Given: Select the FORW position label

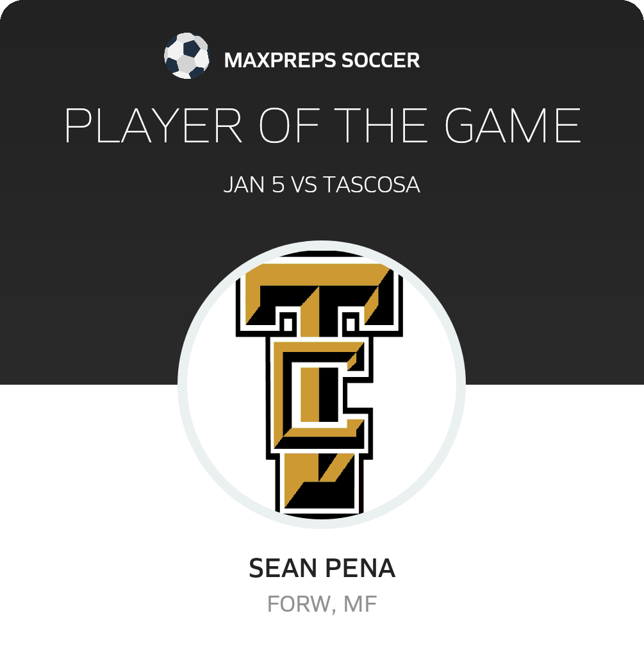Looking at the screenshot, I should (299, 604).
